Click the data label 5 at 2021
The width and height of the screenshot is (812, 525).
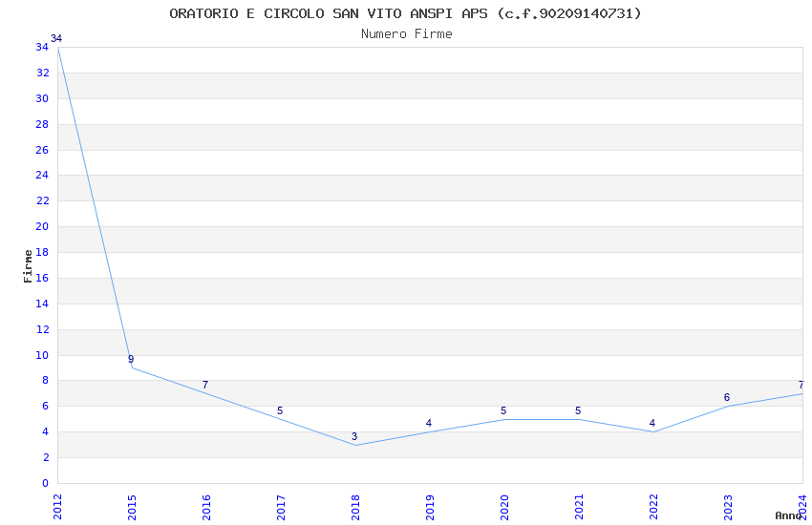click(x=578, y=410)
